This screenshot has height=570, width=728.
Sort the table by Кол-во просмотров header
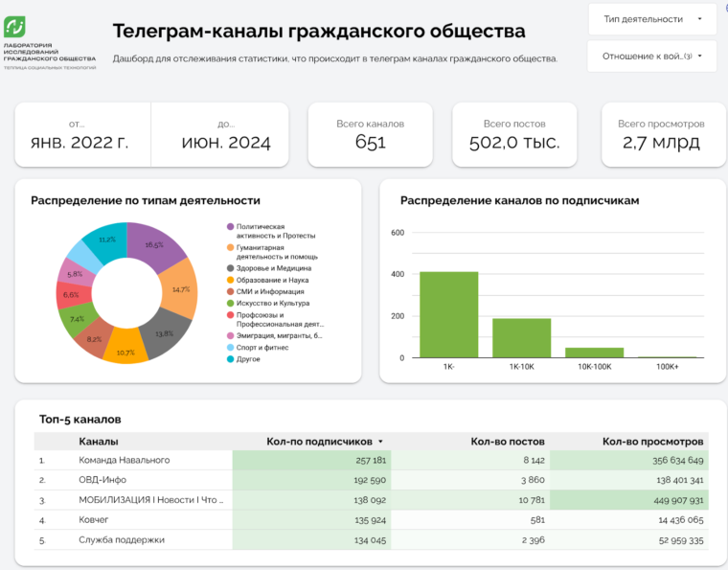[x=652, y=442]
